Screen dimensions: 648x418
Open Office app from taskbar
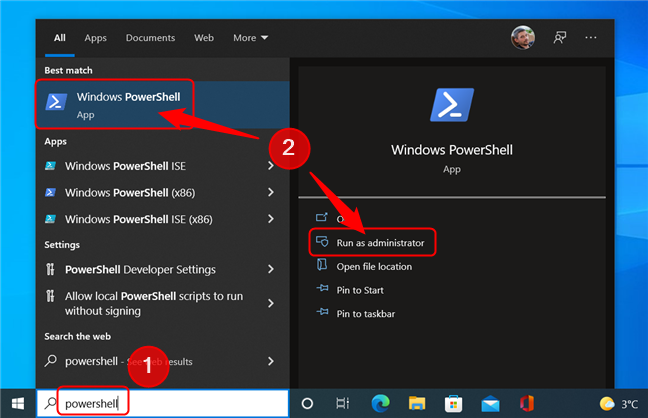[527, 404]
